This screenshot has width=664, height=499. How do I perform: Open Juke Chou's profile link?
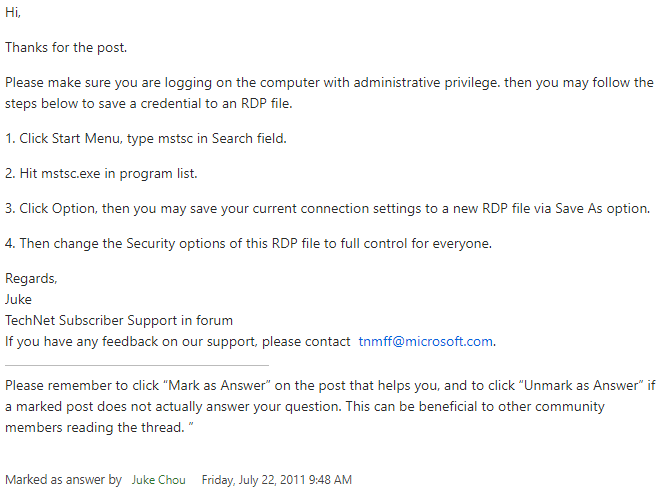(160, 480)
